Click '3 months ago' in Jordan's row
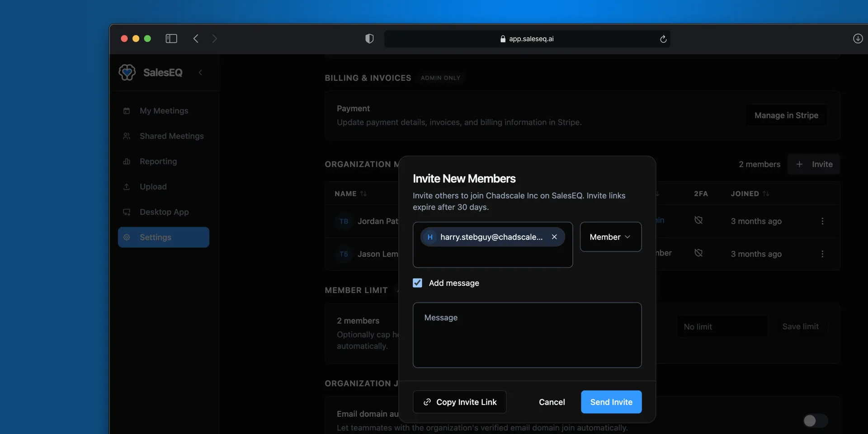 [x=756, y=221]
